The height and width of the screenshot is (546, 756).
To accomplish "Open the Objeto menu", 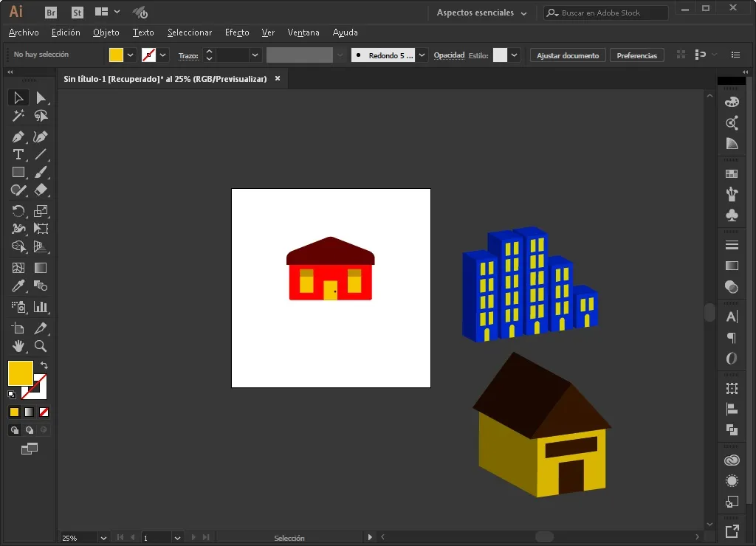I will tap(106, 32).
